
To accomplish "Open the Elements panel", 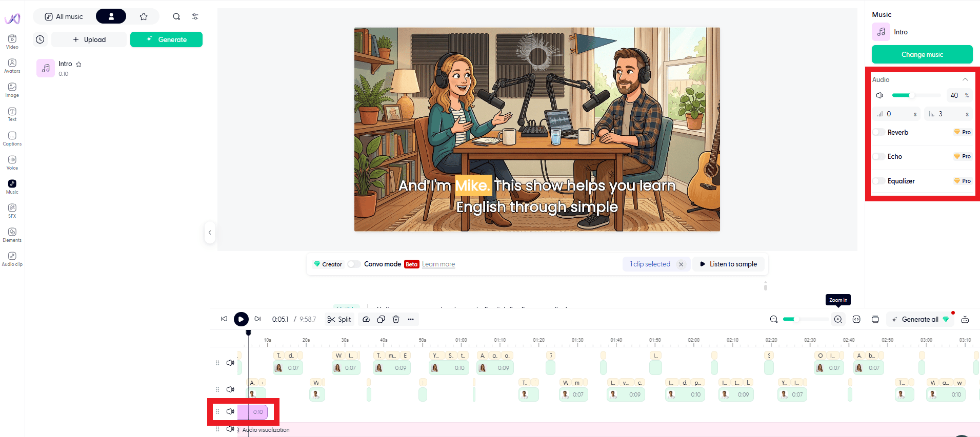I will tap(12, 235).
